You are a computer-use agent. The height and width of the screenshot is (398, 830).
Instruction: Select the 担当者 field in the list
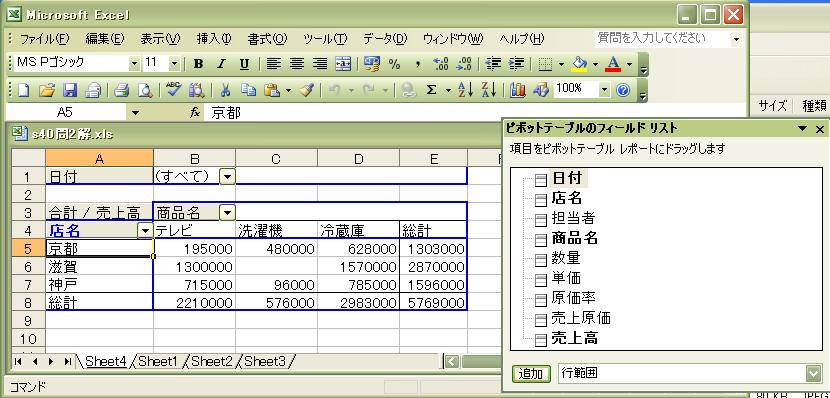pyautogui.click(x=573, y=218)
